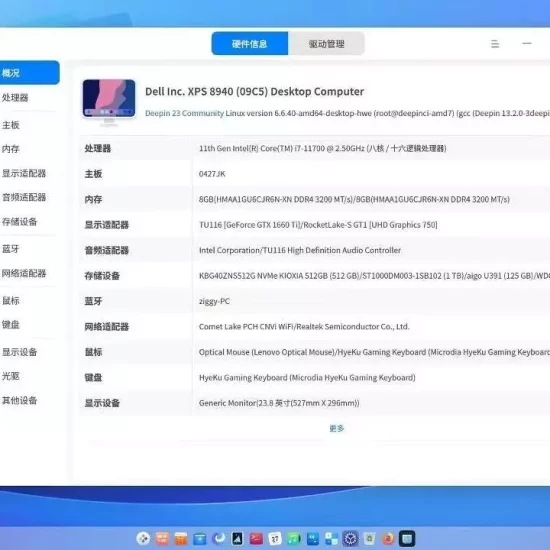The image size is (550, 550).
Task: Click the HMAA1GU6CJR6N-XN memory value
Action: (x=354, y=199)
